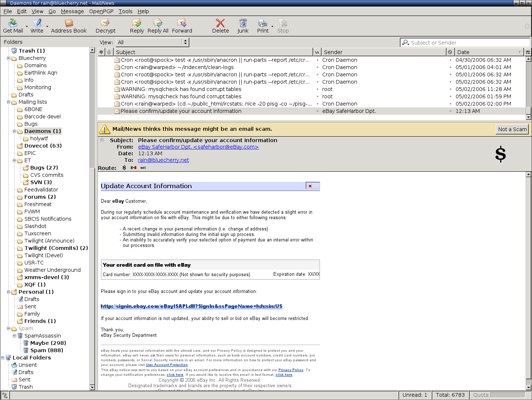Open the column picker icon

coord(528,52)
